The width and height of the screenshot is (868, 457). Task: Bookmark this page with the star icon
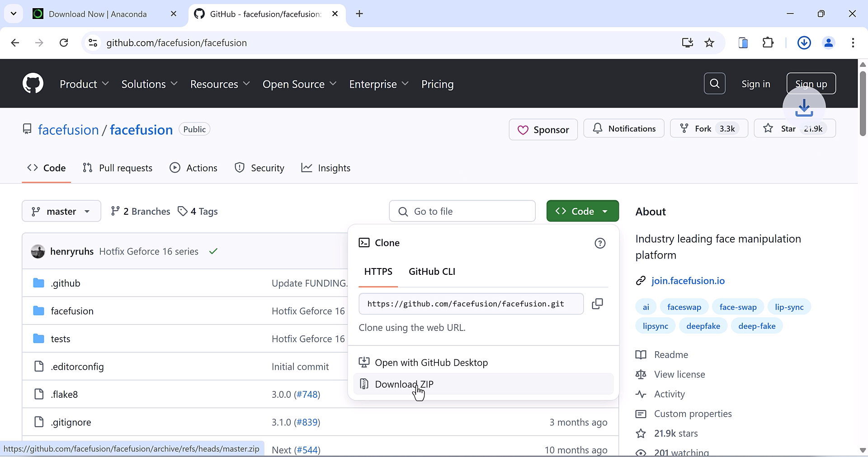click(709, 43)
